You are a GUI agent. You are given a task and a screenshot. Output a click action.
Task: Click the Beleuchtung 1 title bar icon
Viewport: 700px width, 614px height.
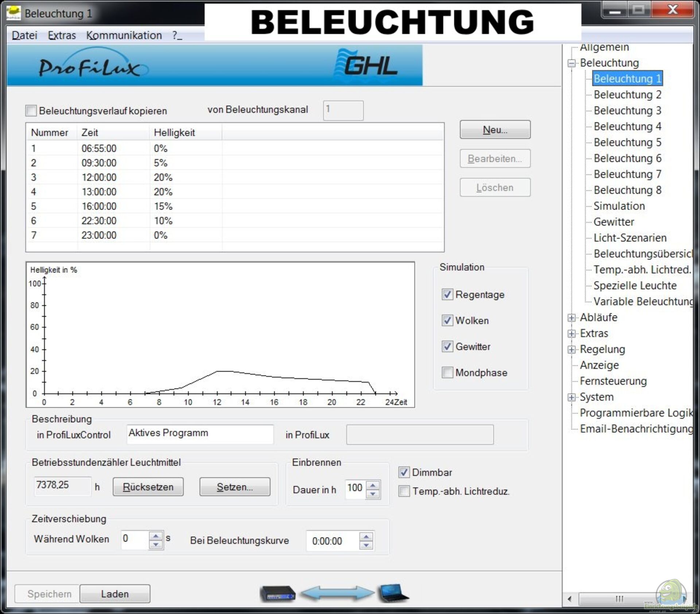tap(14, 13)
